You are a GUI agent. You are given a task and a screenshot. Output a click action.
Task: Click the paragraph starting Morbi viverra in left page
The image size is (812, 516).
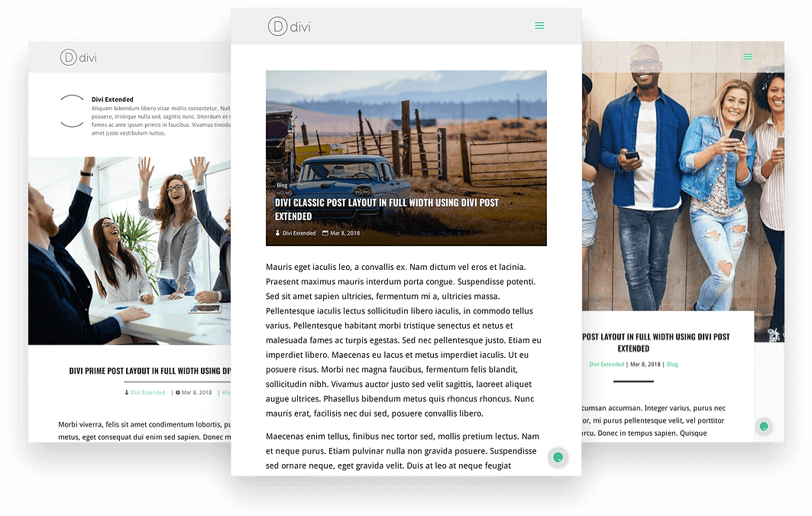[x=144, y=430]
